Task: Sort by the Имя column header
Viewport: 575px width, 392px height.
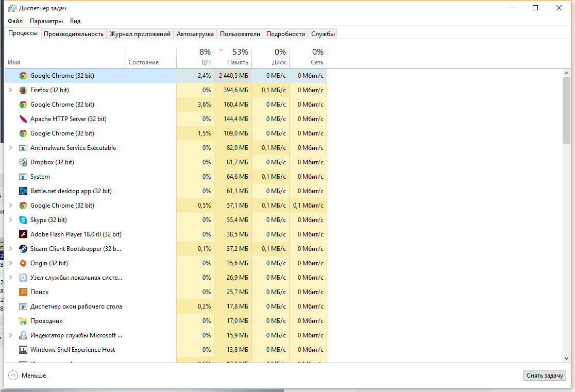Action: (x=64, y=58)
